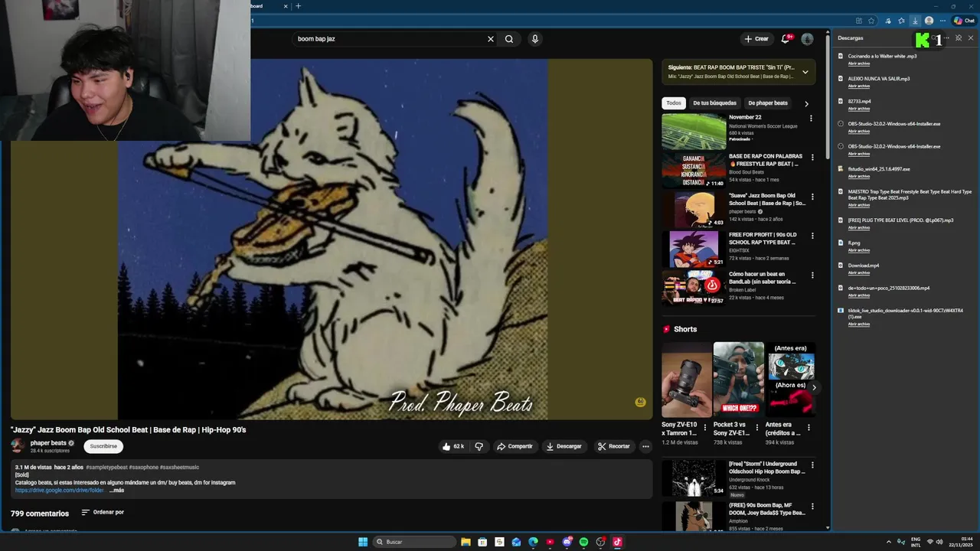Open the Windows Start menu
This screenshot has width=980, height=551.
tap(363, 542)
